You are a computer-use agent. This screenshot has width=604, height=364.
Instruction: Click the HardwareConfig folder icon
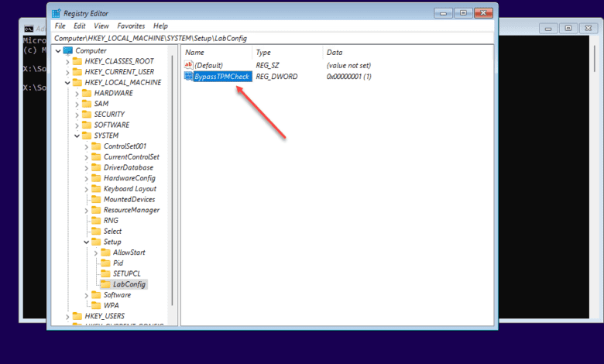pyautogui.click(x=96, y=178)
